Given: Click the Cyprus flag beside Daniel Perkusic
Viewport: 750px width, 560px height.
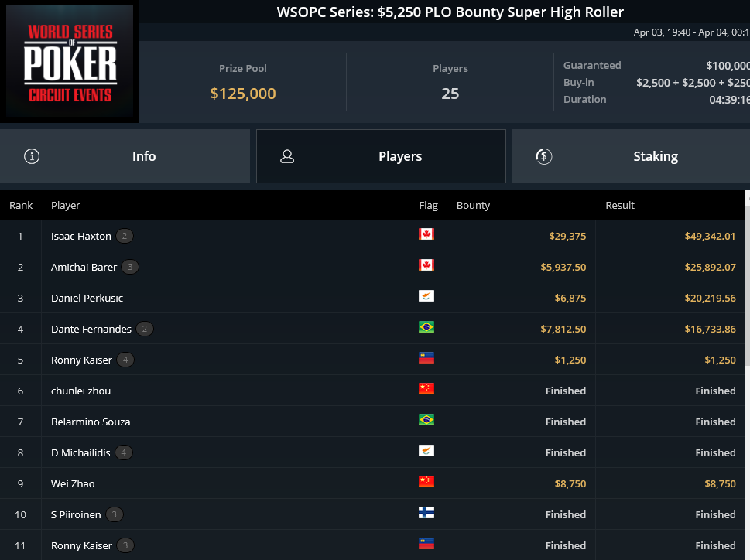Looking at the screenshot, I should tap(426, 296).
